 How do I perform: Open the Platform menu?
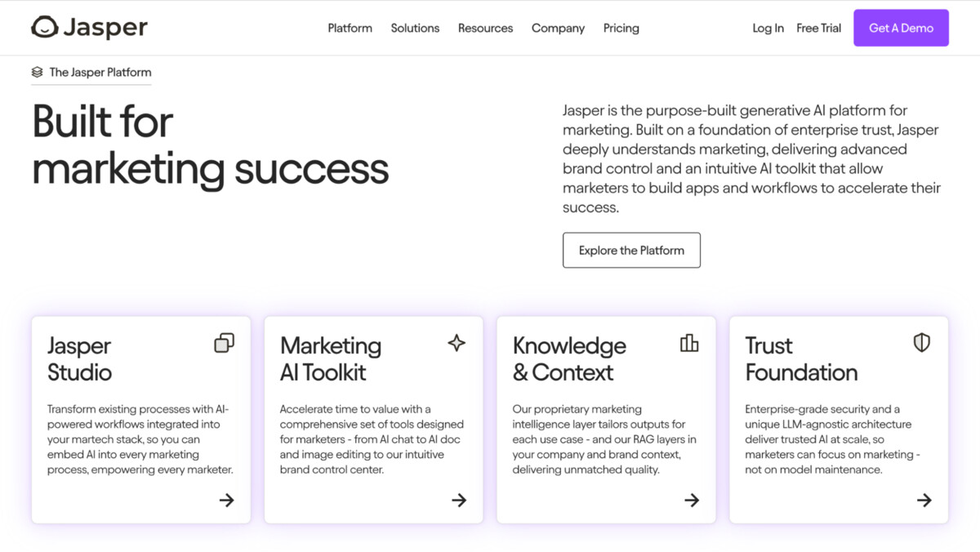pyautogui.click(x=350, y=28)
